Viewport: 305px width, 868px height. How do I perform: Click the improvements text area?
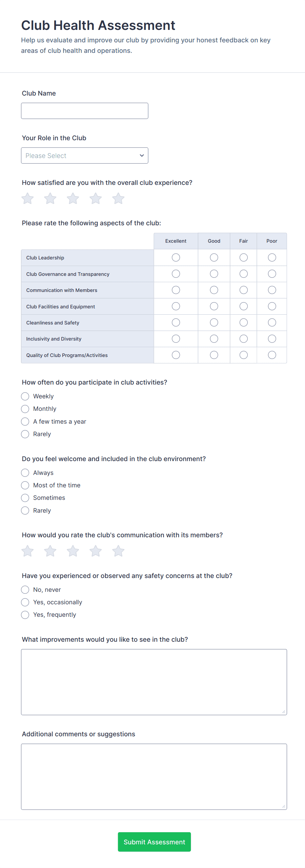pos(154,682)
